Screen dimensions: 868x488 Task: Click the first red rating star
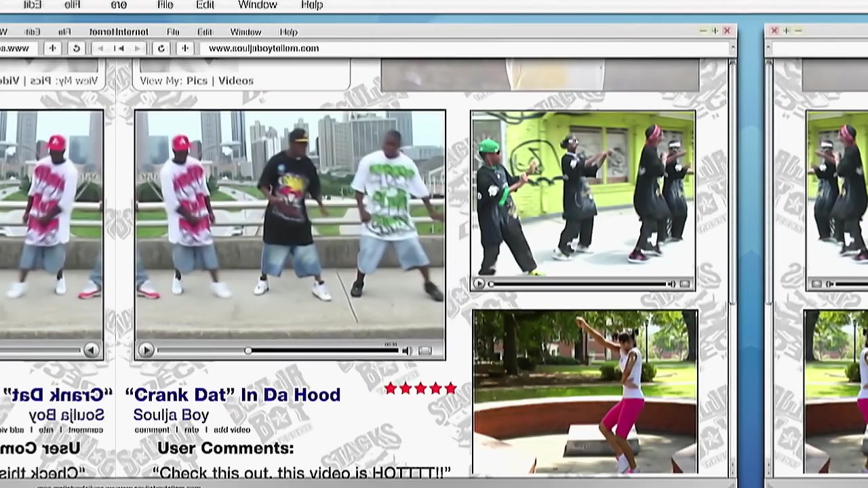click(x=391, y=388)
